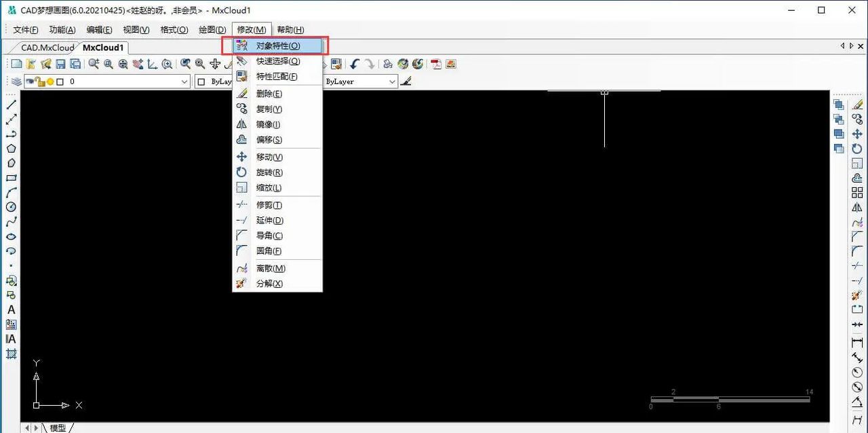
Task: Expand the layer selection dropdown showing 0
Action: [x=183, y=81]
